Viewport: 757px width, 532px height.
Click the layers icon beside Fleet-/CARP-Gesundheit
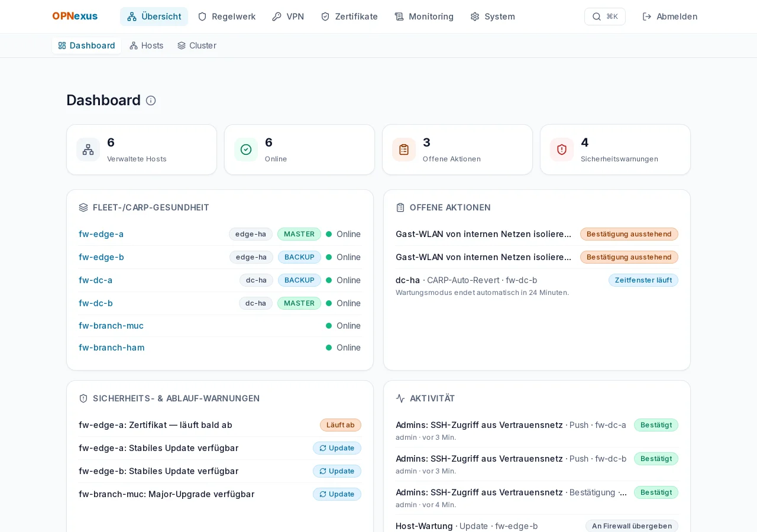pyautogui.click(x=83, y=207)
